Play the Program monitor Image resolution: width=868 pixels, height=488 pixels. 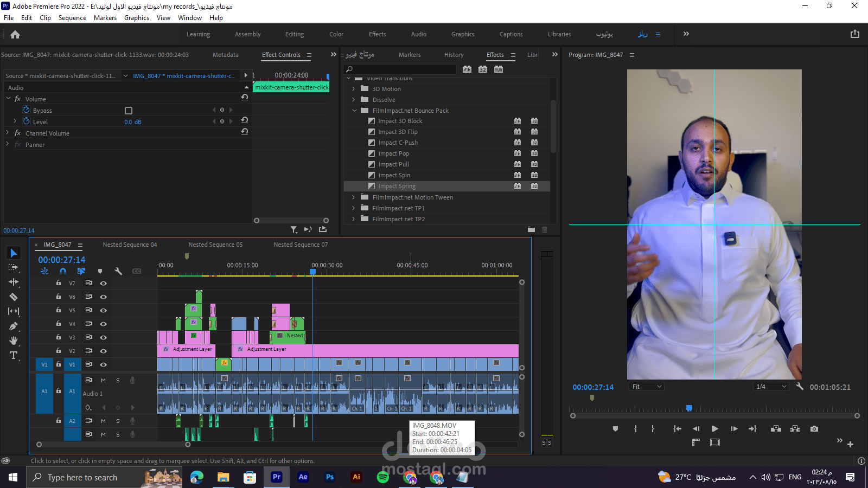(x=715, y=429)
